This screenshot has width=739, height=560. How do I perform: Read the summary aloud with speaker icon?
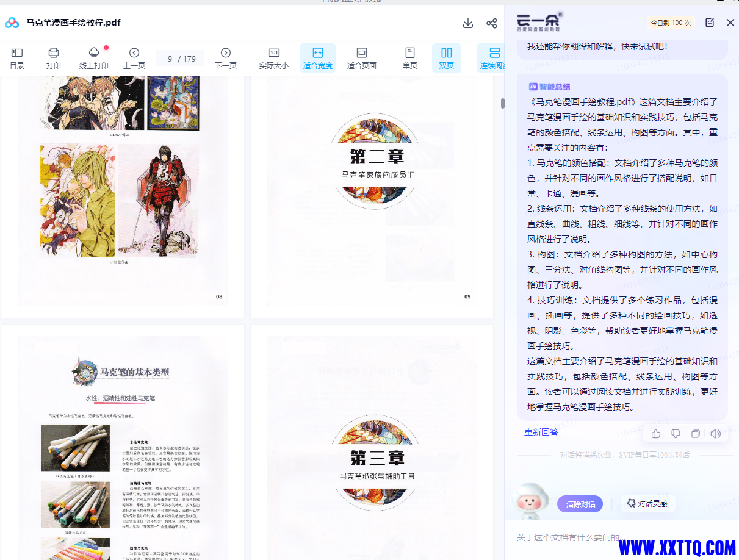coord(716,434)
